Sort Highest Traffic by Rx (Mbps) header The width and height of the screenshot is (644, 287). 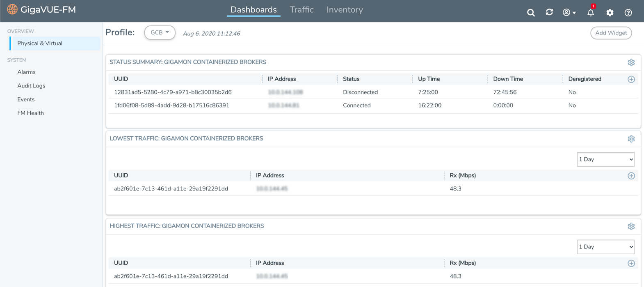point(463,263)
